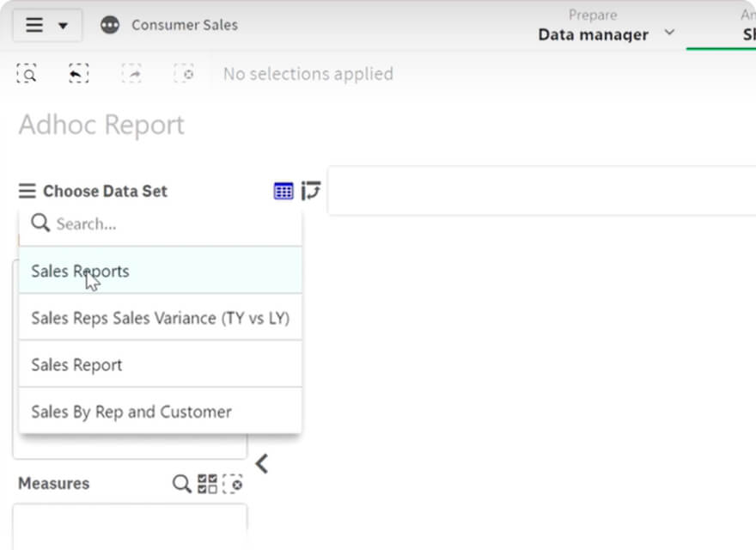
Task: Select Sales Reports data set
Action: (160, 271)
